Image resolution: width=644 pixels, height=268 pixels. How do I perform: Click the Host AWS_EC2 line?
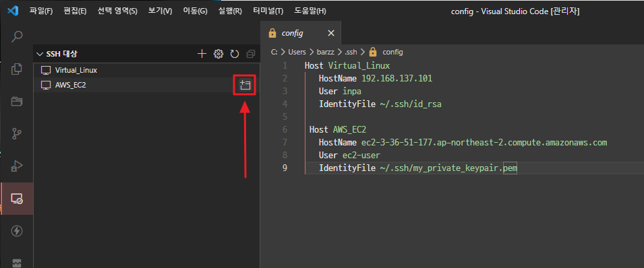pyautogui.click(x=338, y=130)
